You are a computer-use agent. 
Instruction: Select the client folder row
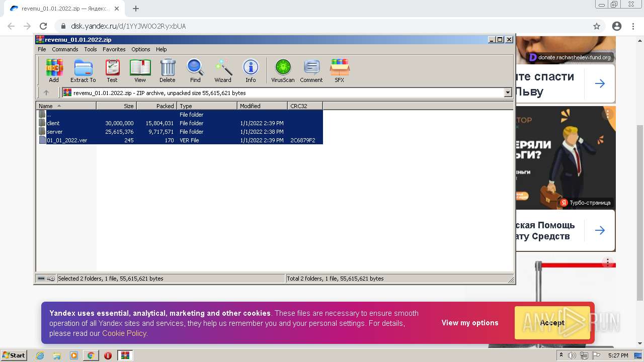pos(180,123)
